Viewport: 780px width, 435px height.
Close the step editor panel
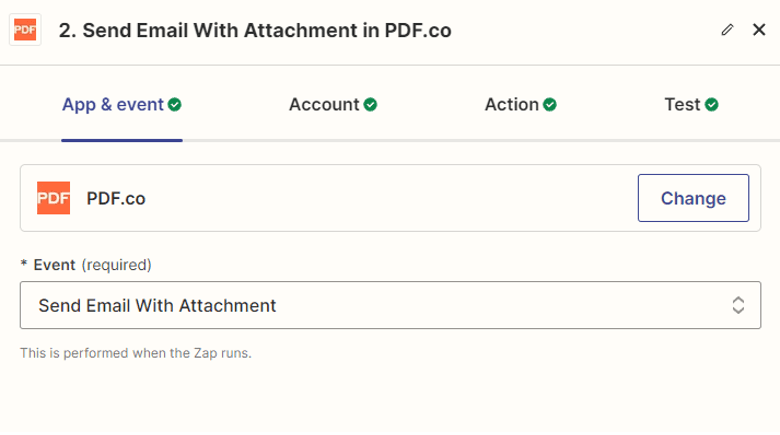point(759,30)
